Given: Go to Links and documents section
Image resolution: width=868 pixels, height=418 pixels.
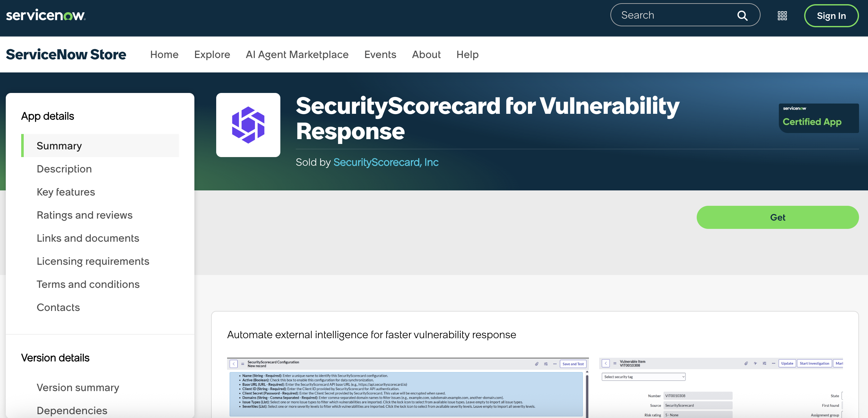Looking at the screenshot, I should pyautogui.click(x=88, y=238).
